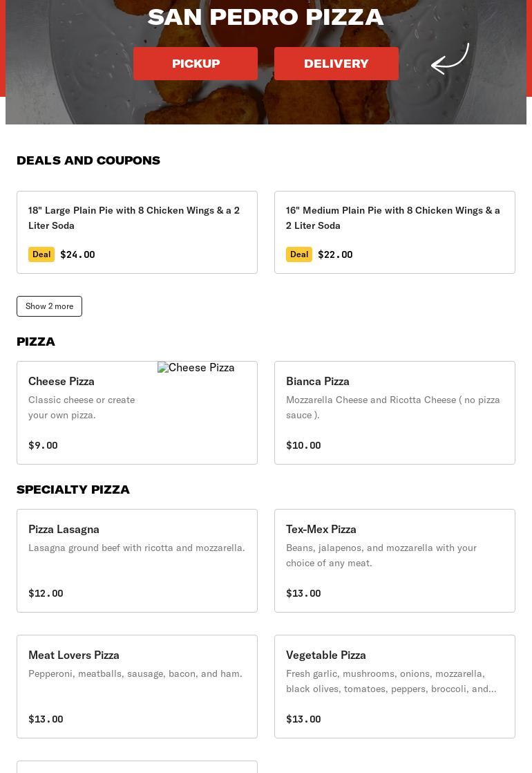This screenshot has width=532, height=773.
Task: Open the 16" Medium Plain Pie deal
Action: point(394,218)
